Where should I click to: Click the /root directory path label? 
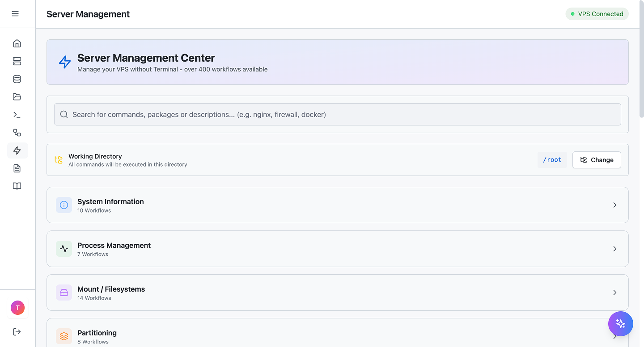click(552, 159)
